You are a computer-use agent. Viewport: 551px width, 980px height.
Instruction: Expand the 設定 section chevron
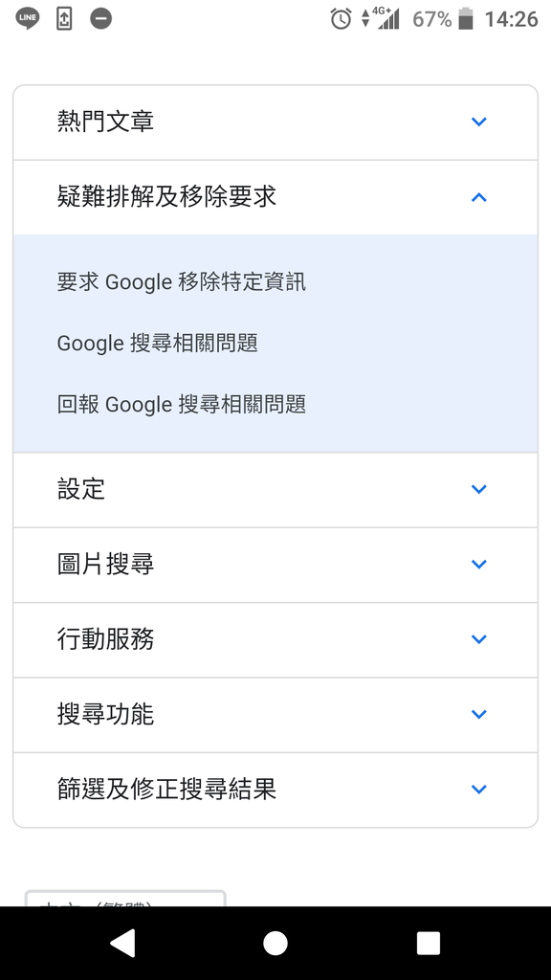pos(478,489)
